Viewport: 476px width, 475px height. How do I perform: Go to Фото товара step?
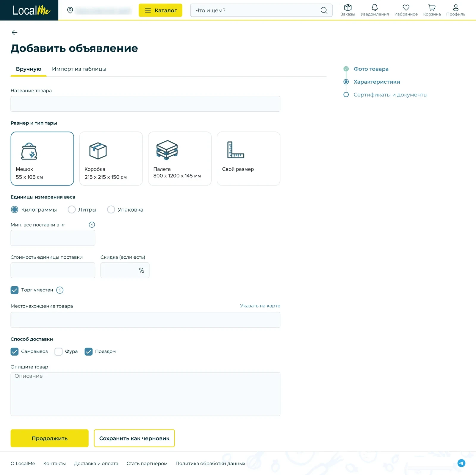[371, 69]
